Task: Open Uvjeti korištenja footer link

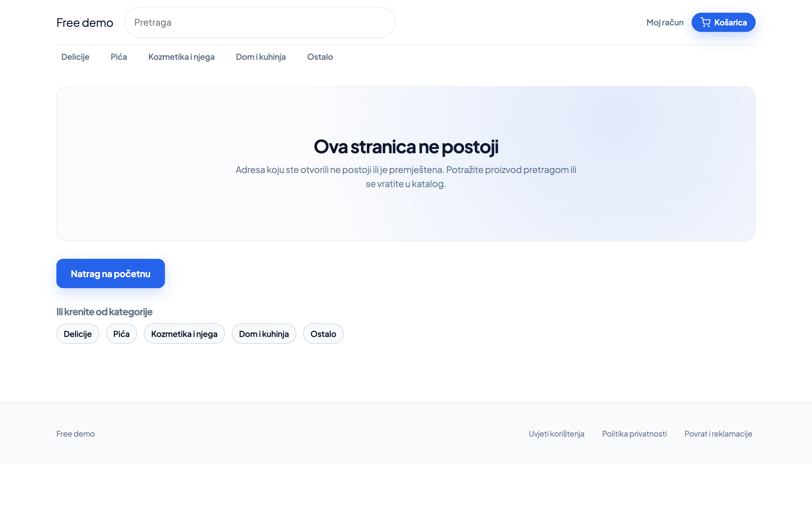Action: [x=556, y=434]
